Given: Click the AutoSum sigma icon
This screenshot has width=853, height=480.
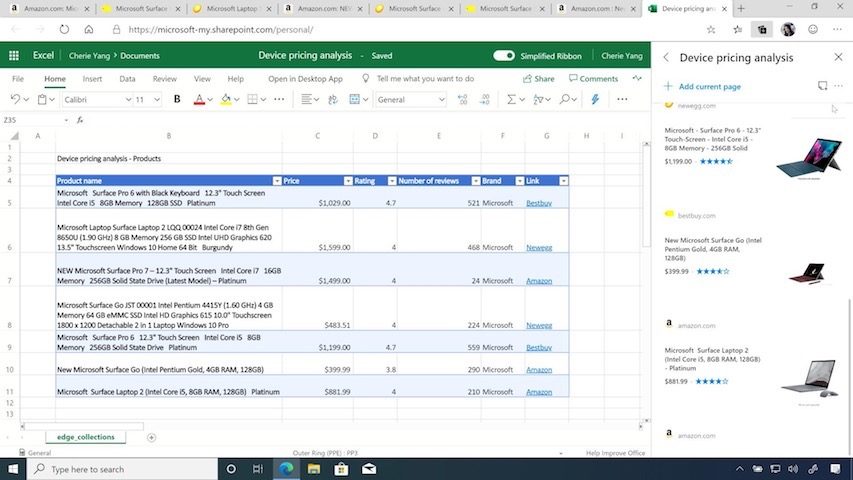Looking at the screenshot, I should tap(512, 99).
